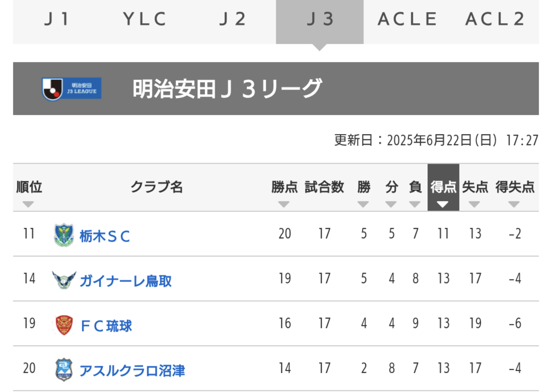Open the J2 standings tab
This screenshot has height=392, width=552.
coord(232,19)
